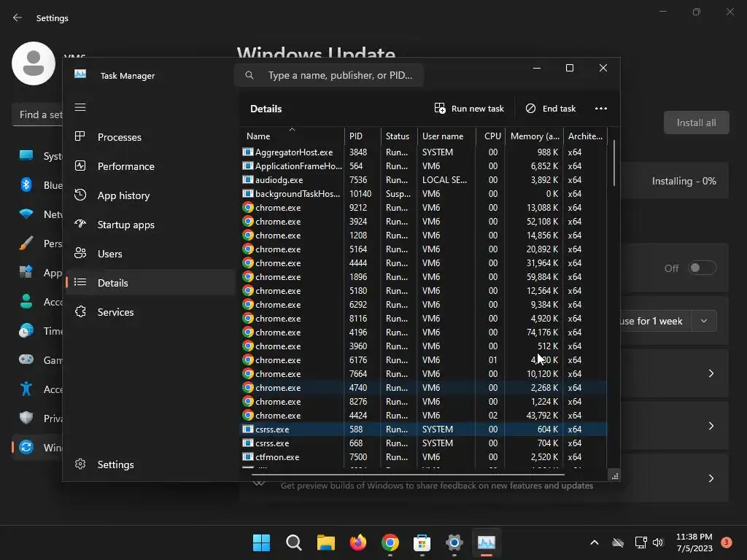Sort by the Architecture column header

585,136
